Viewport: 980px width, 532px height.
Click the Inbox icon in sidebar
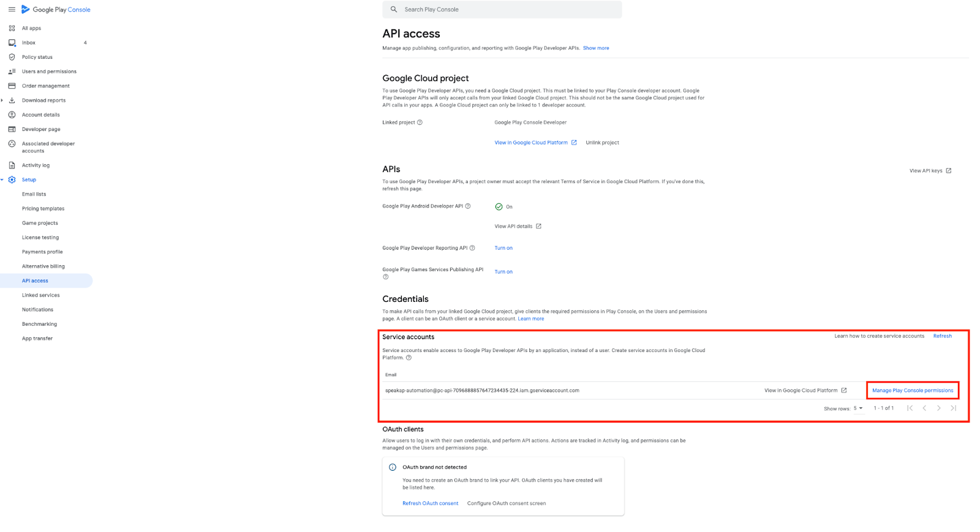click(x=12, y=43)
